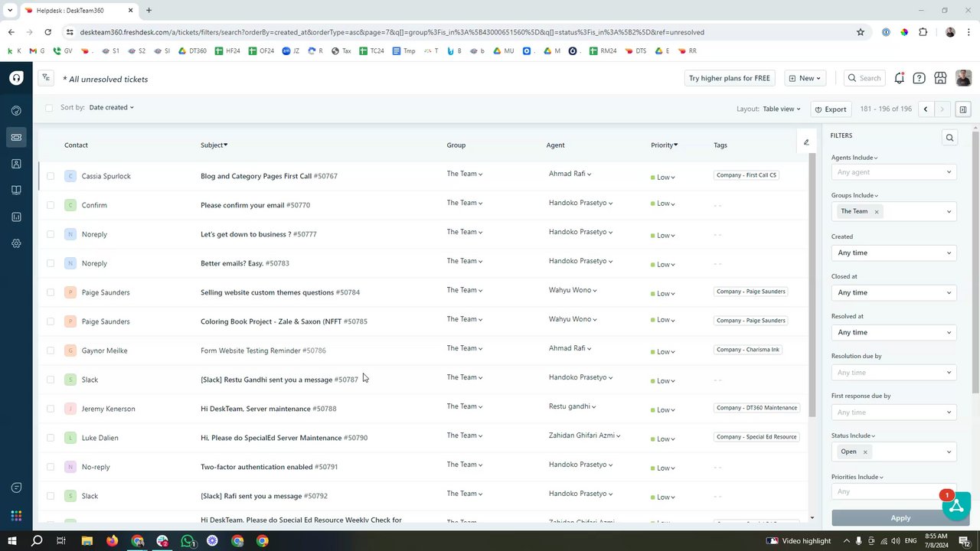This screenshot has height=551, width=980.
Task: Check ticket #50783 checkbox
Action: (51, 263)
